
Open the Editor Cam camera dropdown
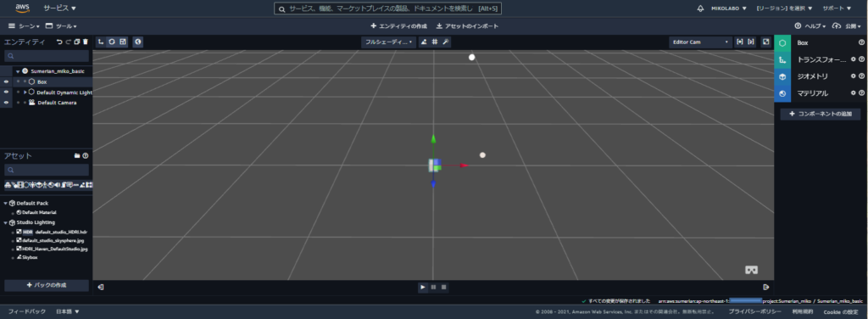click(x=700, y=42)
